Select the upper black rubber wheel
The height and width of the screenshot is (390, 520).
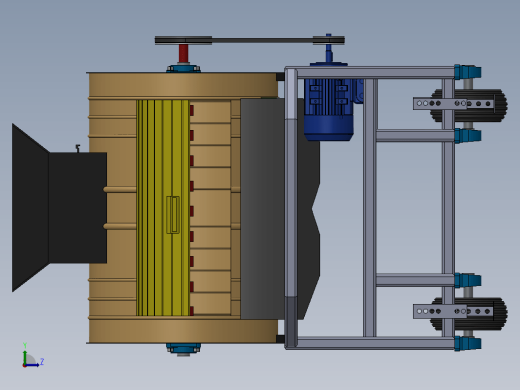click(x=469, y=105)
